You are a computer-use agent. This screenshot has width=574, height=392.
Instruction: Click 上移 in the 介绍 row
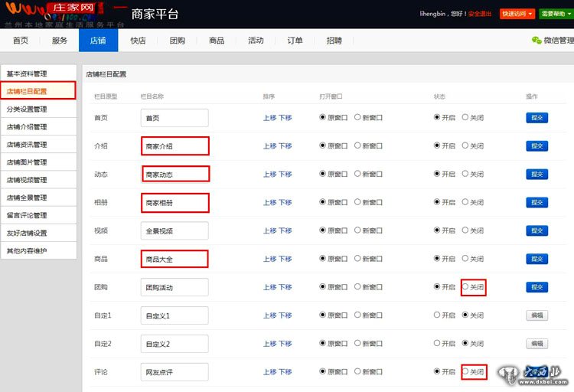(x=269, y=146)
